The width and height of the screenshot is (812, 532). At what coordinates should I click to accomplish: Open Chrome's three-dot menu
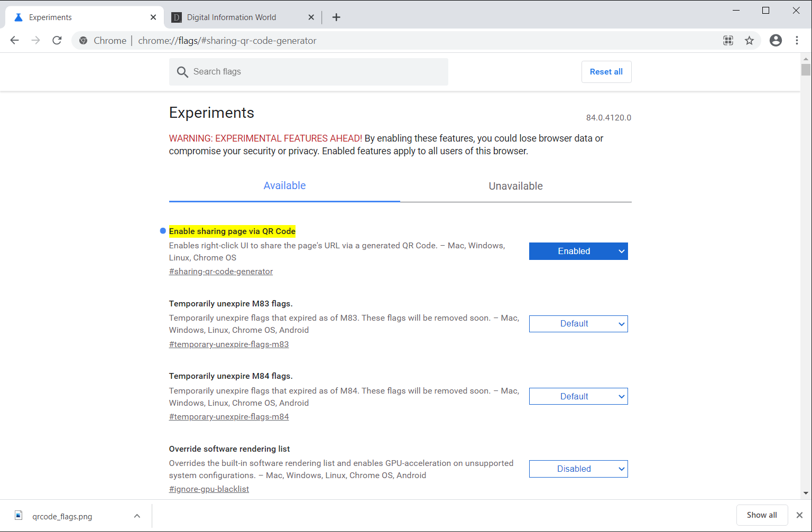point(797,41)
